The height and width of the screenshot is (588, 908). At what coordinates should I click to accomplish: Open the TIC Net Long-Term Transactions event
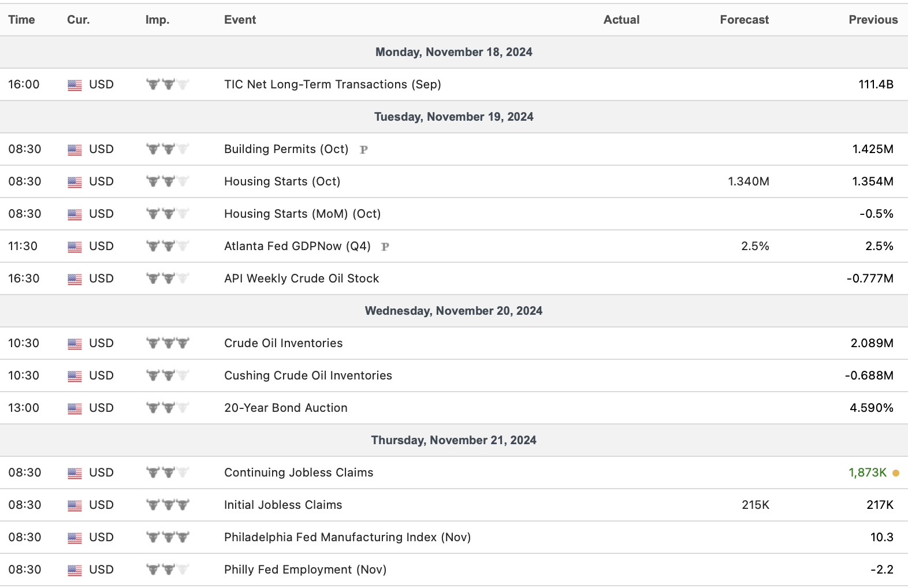coord(332,84)
